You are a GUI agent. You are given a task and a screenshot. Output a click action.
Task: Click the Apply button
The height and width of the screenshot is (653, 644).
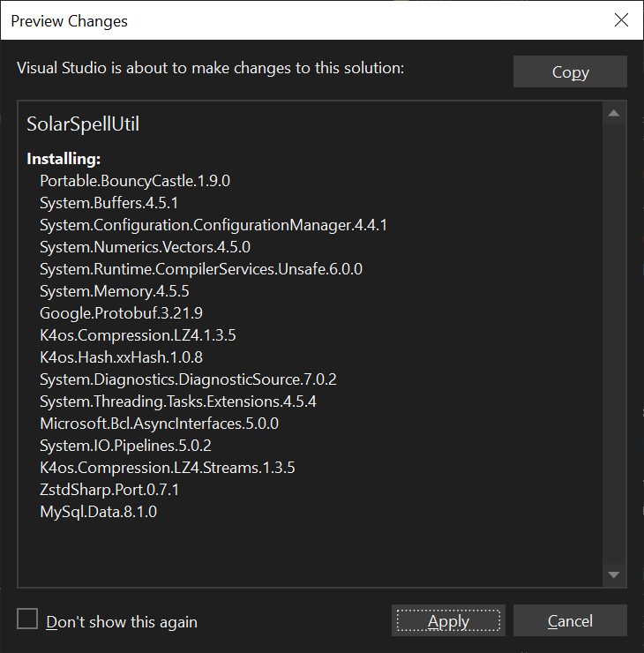click(x=448, y=621)
